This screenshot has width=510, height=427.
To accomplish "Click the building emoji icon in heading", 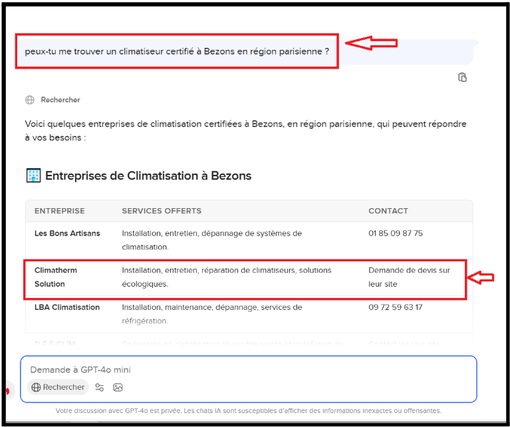I will coord(33,176).
